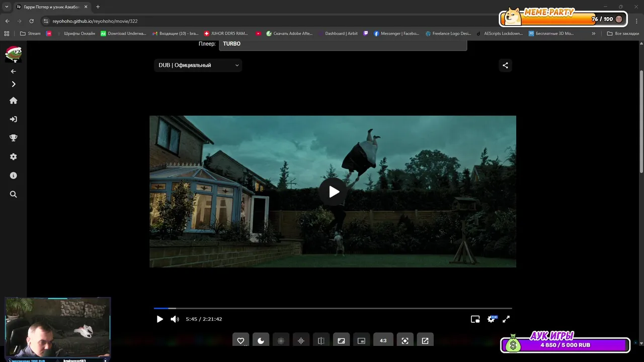The width and height of the screenshot is (644, 362).
Task: Reload the page
Action: [x=31, y=21]
